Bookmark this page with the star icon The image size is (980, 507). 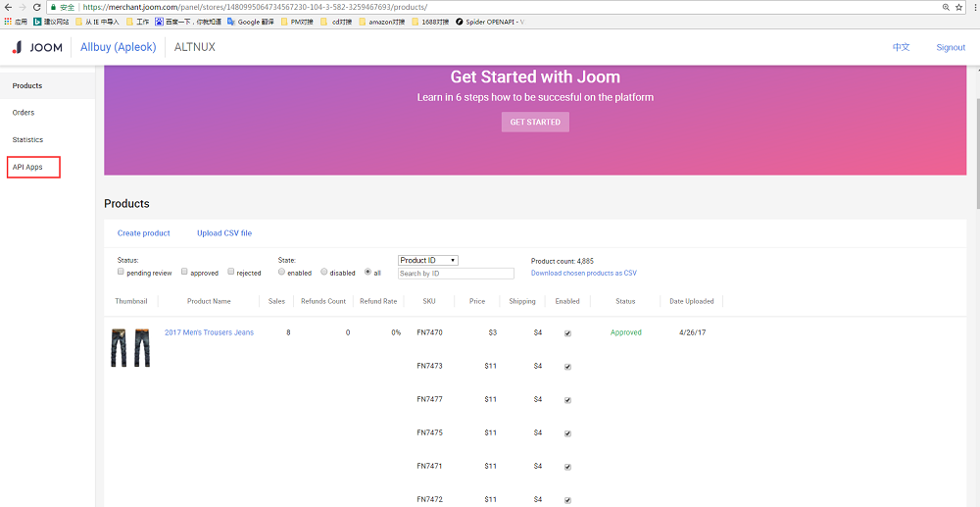[957, 7]
